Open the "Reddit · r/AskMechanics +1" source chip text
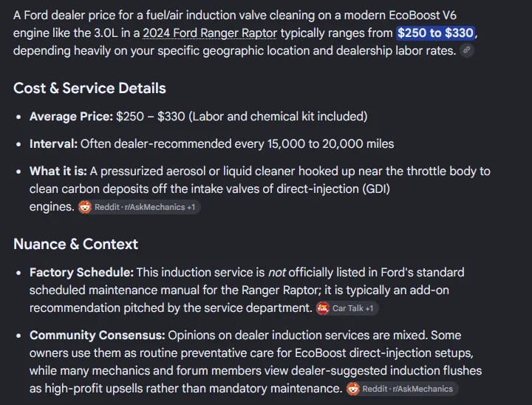 coord(145,207)
